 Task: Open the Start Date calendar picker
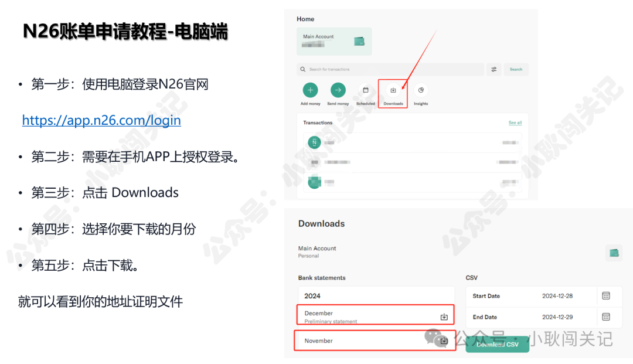coord(606,296)
